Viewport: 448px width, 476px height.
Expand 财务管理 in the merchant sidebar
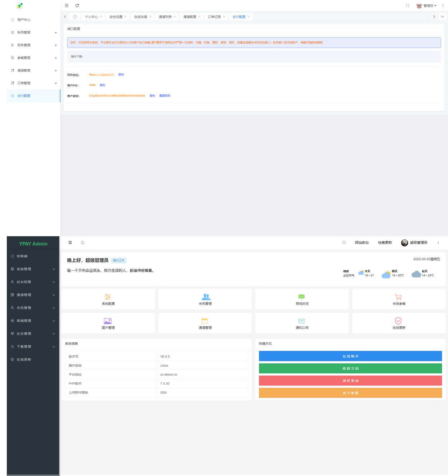point(33,45)
